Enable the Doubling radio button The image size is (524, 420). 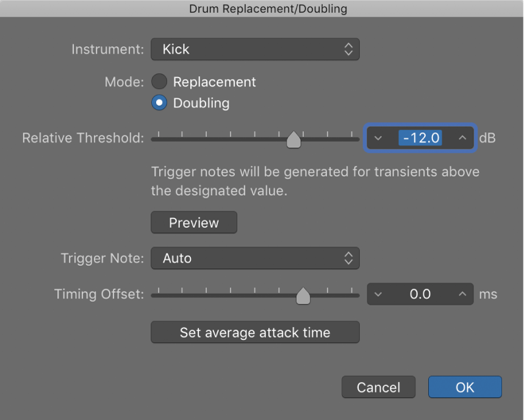tap(159, 102)
